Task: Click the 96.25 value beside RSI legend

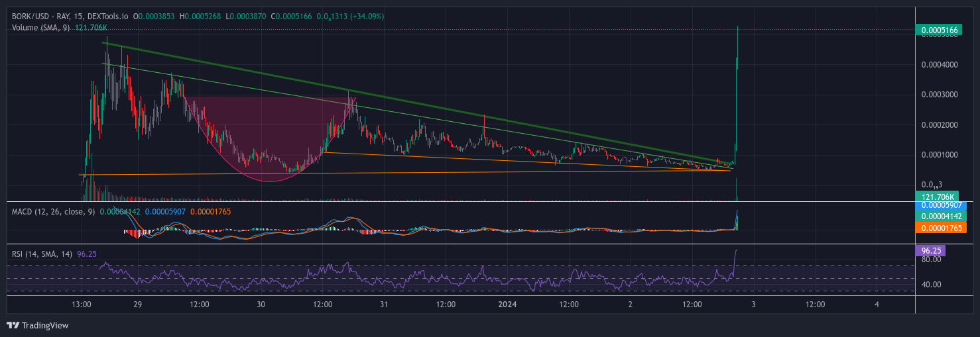Action: [86, 253]
